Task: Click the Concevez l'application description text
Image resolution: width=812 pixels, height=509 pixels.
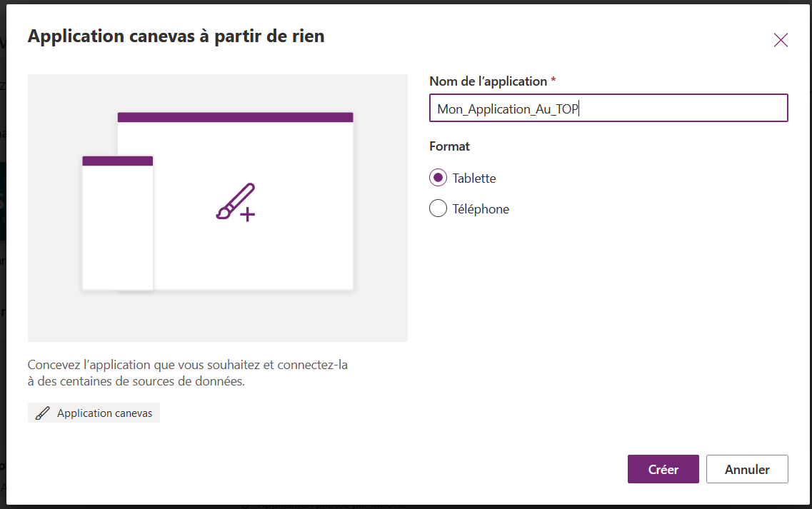Action: click(187, 373)
